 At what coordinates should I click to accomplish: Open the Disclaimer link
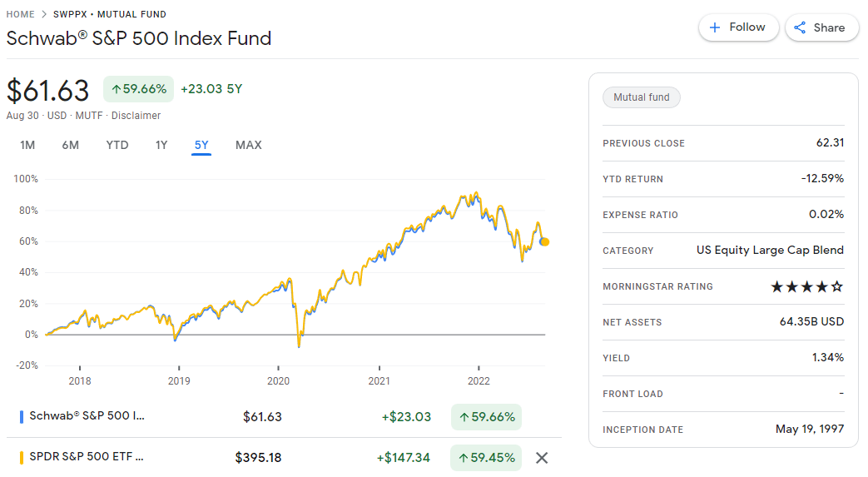(x=136, y=116)
